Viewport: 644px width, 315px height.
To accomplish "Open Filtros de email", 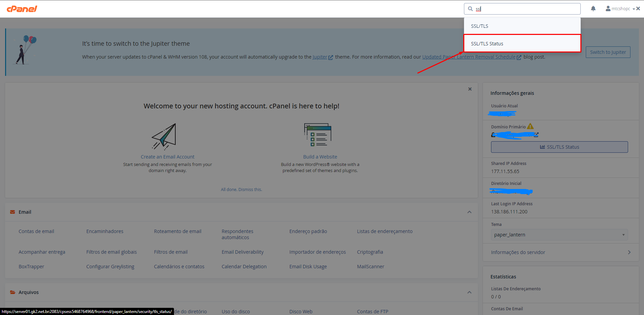I will (171, 252).
